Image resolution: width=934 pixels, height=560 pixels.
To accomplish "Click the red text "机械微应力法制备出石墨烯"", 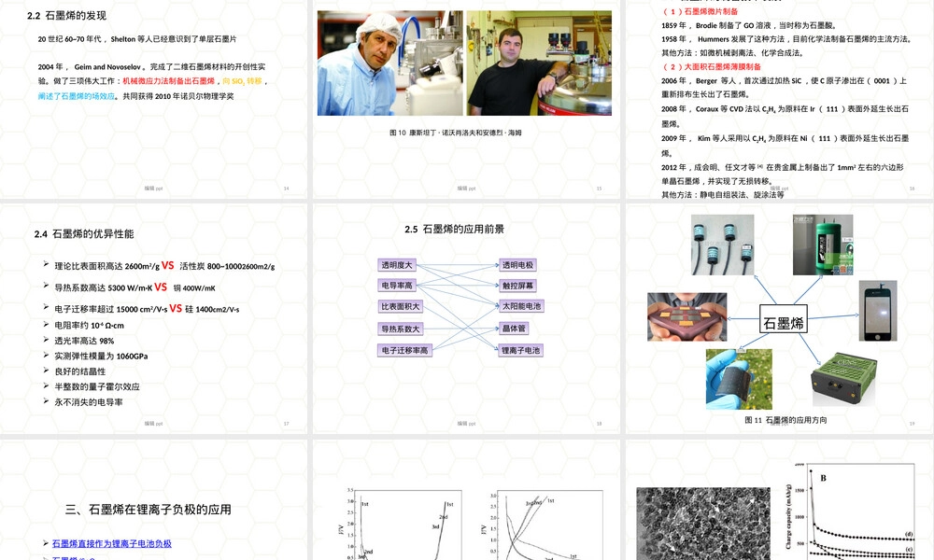I will (x=168, y=81).
